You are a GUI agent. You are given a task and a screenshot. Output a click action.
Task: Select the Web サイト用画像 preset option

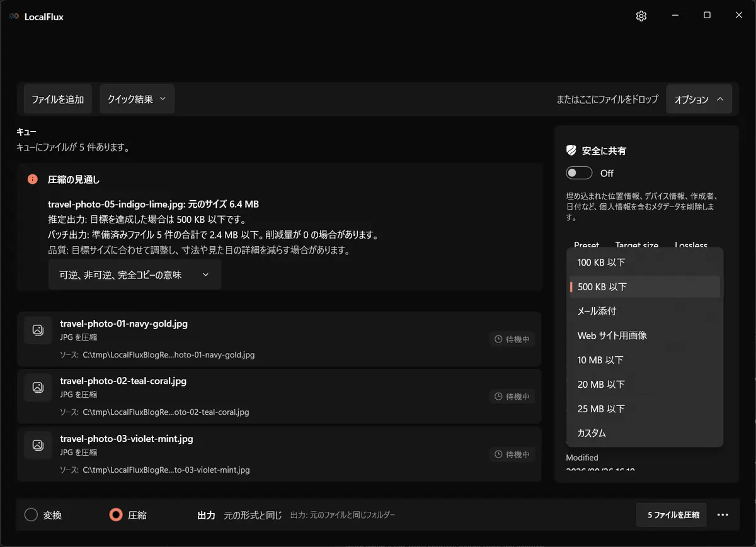pos(644,336)
